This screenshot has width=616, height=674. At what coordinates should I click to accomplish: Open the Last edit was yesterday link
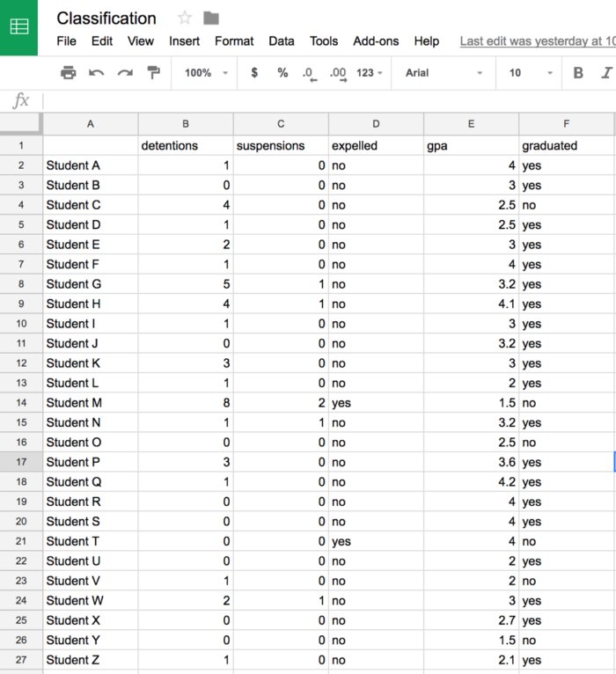point(538,41)
